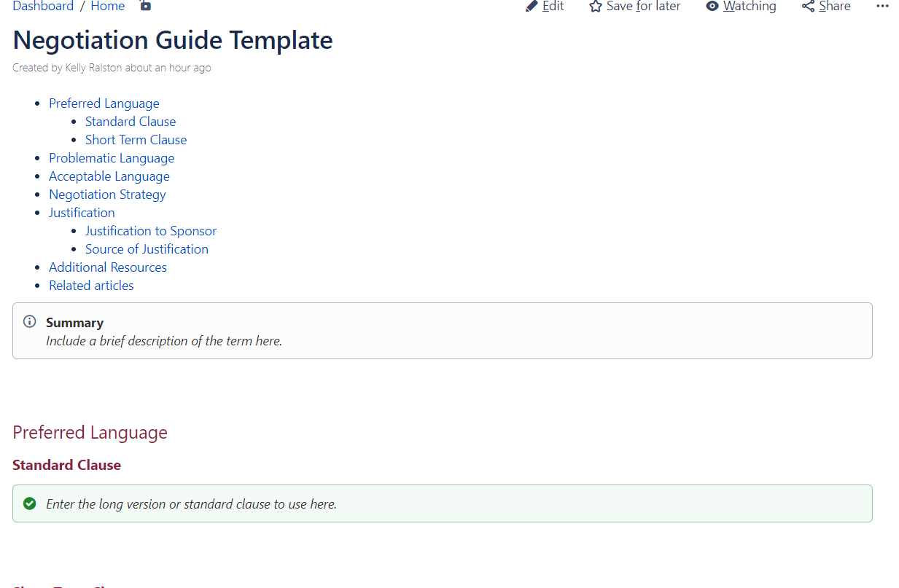The height and width of the screenshot is (588, 899).
Task: Jump to Negotiation Strategy section
Action: 107,195
